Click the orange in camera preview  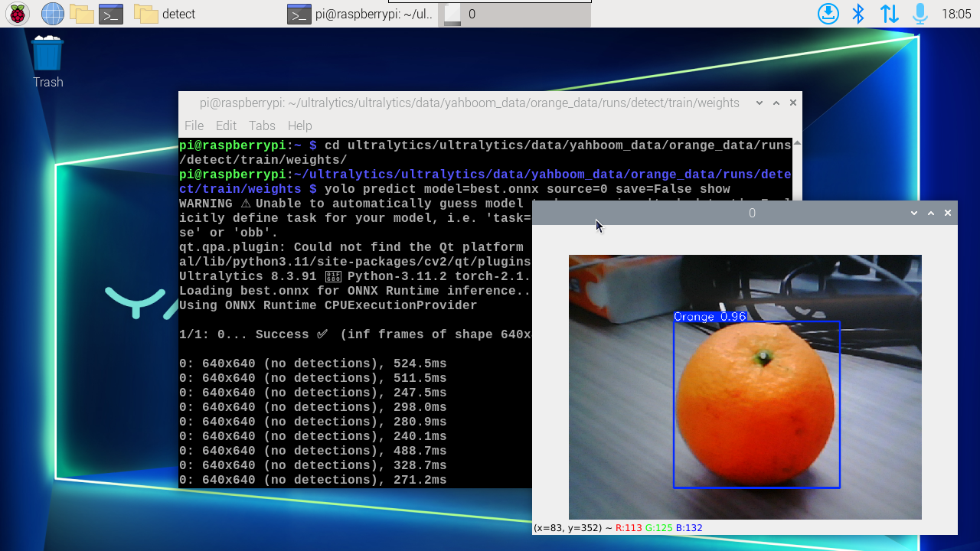[x=756, y=403]
